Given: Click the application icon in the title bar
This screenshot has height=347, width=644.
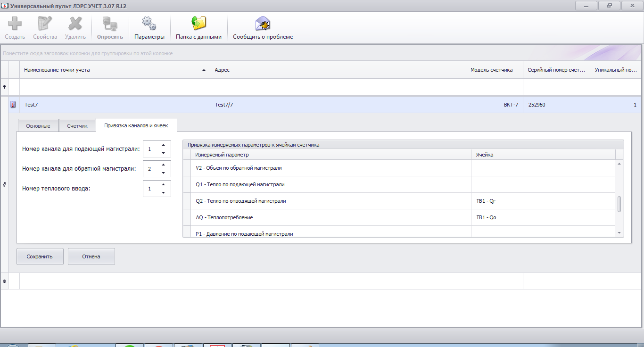Looking at the screenshot, I should (x=5, y=6).
